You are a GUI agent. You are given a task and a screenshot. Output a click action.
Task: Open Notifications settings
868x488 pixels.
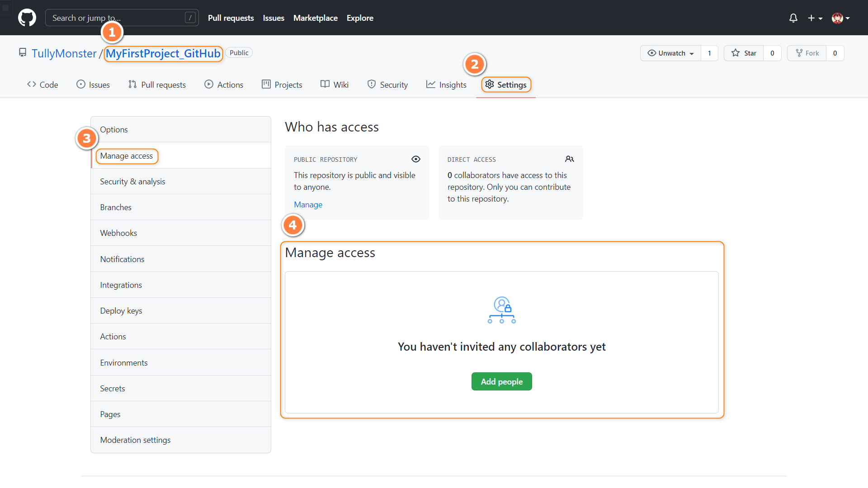coord(181,259)
